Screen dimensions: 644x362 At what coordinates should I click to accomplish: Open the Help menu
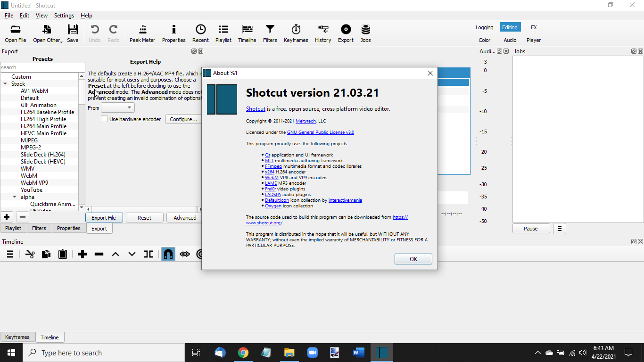[86, 16]
